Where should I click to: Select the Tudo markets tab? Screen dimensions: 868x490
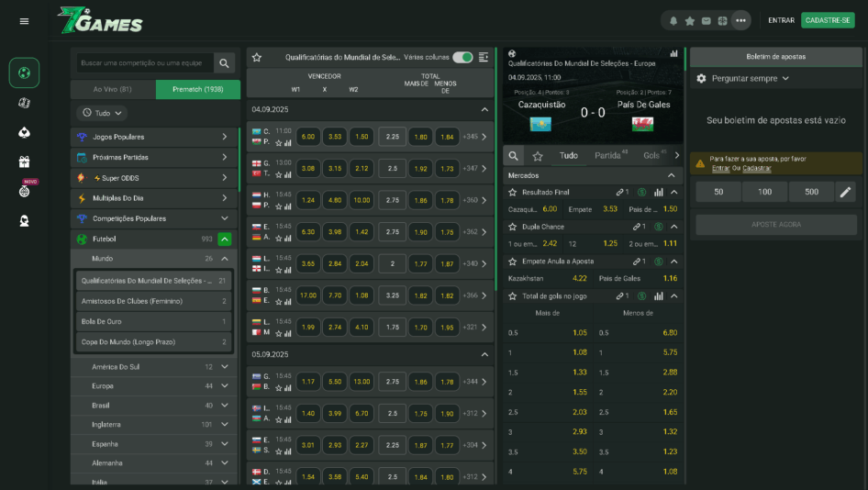point(569,156)
